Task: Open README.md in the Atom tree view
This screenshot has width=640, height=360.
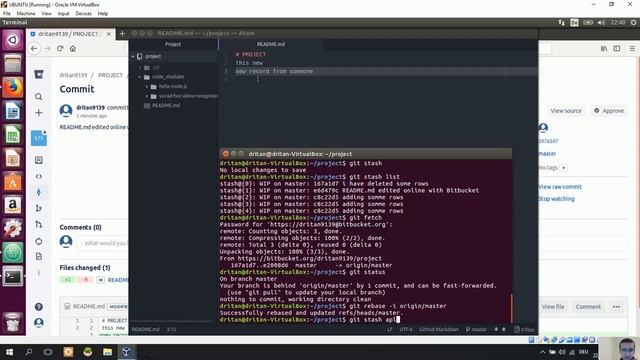Action: click(x=166, y=105)
